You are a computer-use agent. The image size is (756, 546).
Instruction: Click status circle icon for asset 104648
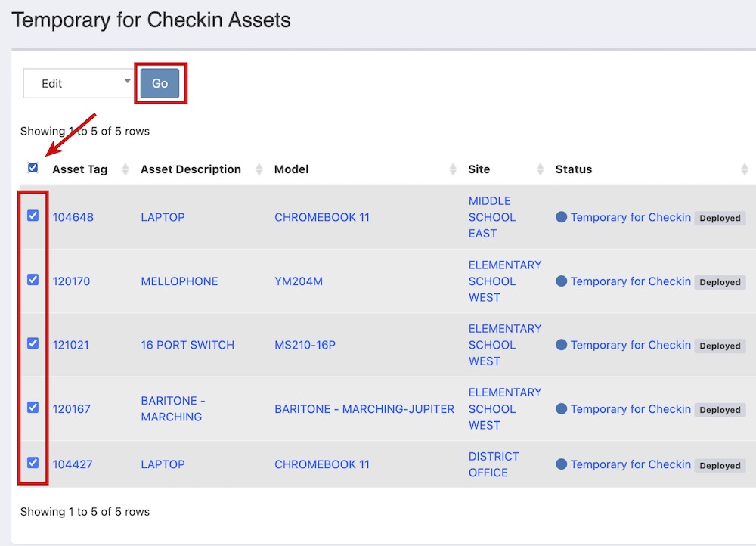click(562, 217)
